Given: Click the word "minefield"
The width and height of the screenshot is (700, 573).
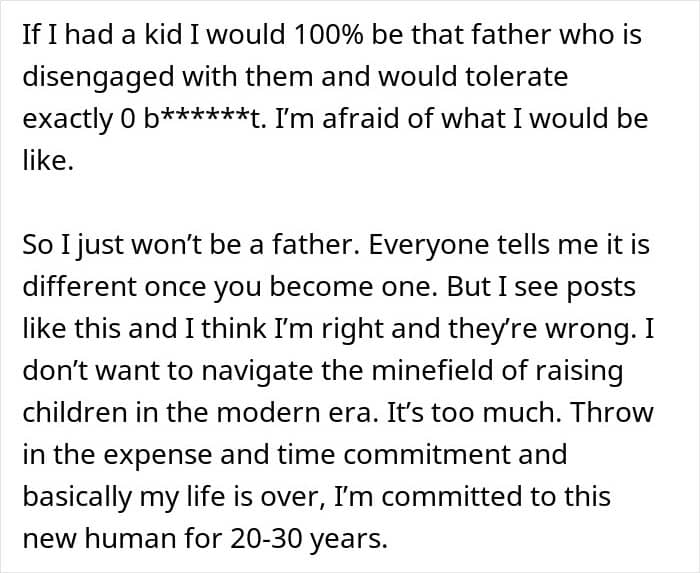Looking at the screenshot, I should [x=394, y=371].
